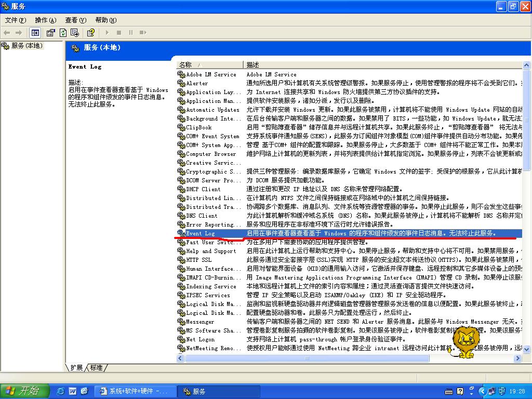Sort by the 描述 column header
This screenshot has height=399, width=532.
click(x=383, y=64)
